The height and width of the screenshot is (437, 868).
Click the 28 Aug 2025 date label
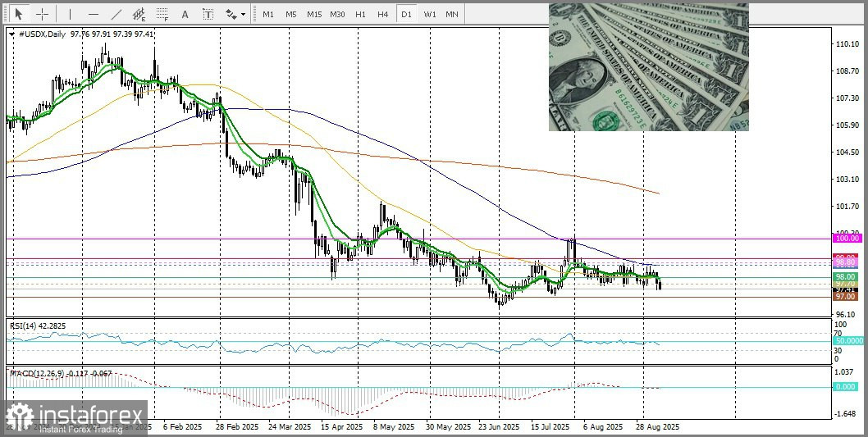[x=657, y=427]
